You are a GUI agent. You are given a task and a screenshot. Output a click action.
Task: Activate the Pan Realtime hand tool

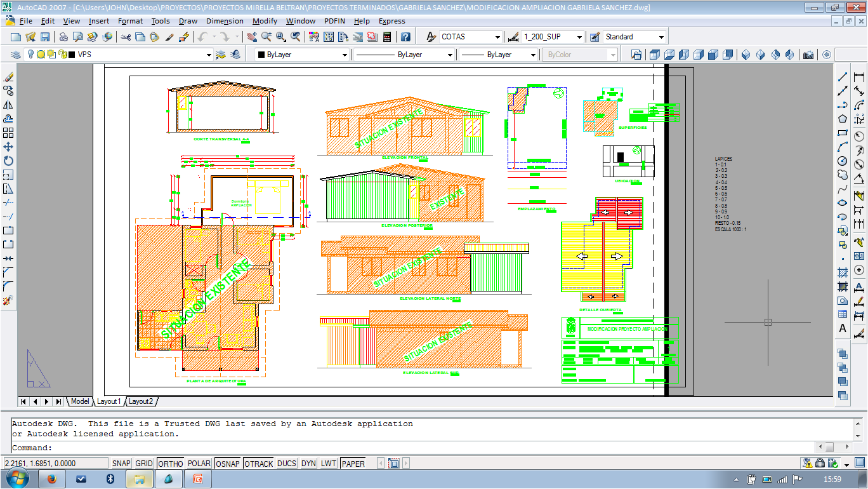[x=252, y=37]
